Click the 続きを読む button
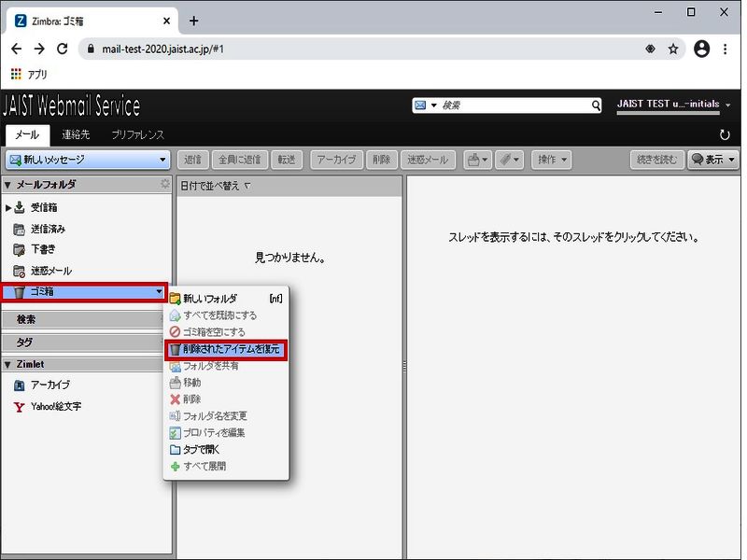The height and width of the screenshot is (560, 747). click(656, 160)
